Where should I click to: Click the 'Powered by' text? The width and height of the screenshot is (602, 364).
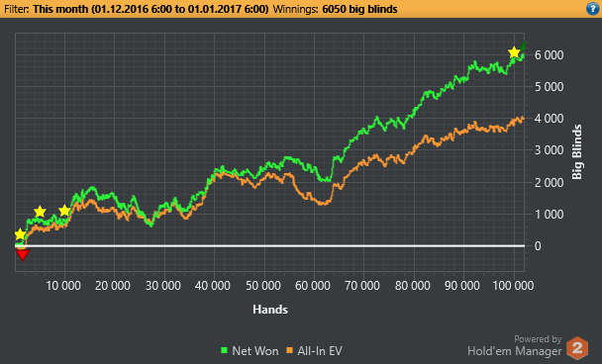[x=538, y=339]
